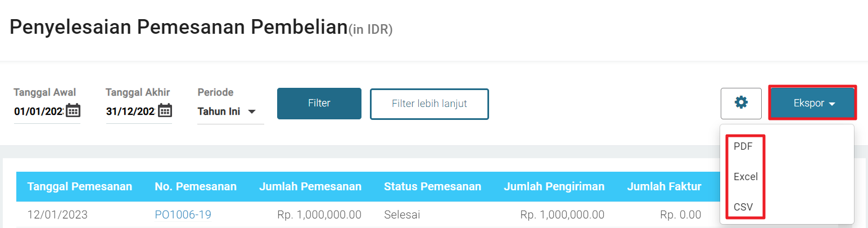Choose Excel from the export menu
868x228 pixels.
(746, 177)
